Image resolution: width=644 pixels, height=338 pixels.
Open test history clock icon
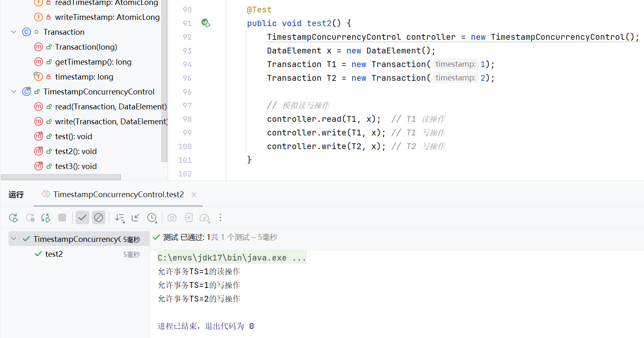point(152,218)
